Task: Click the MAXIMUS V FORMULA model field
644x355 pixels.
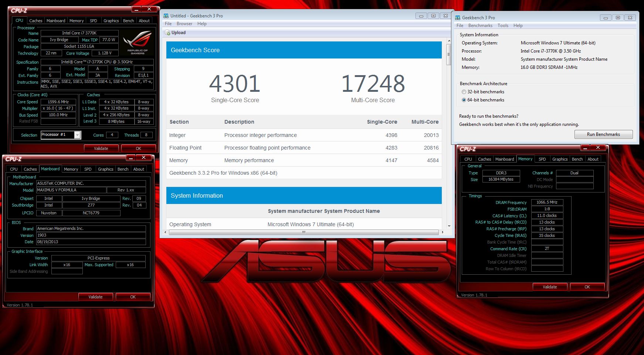Action: click(71, 190)
